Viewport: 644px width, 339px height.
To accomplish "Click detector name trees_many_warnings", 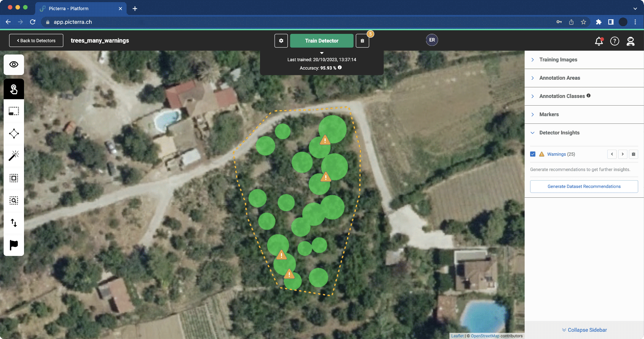I will [100, 40].
